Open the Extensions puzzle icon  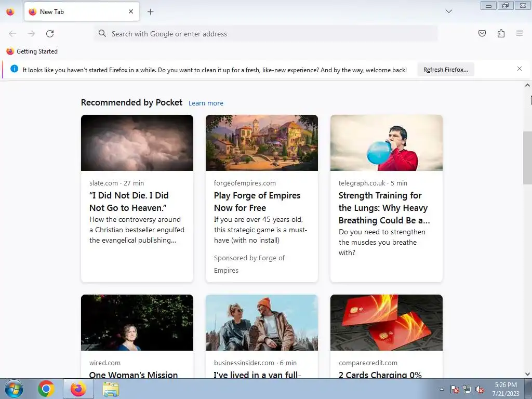click(x=501, y=33)
